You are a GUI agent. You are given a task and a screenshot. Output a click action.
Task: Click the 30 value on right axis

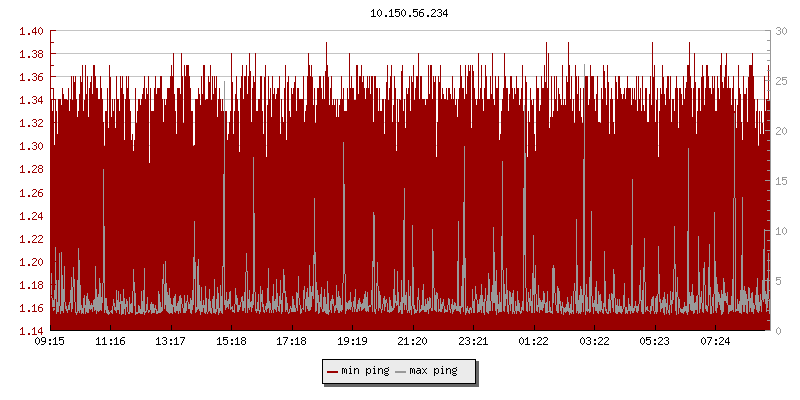click(x=781, y=31)
